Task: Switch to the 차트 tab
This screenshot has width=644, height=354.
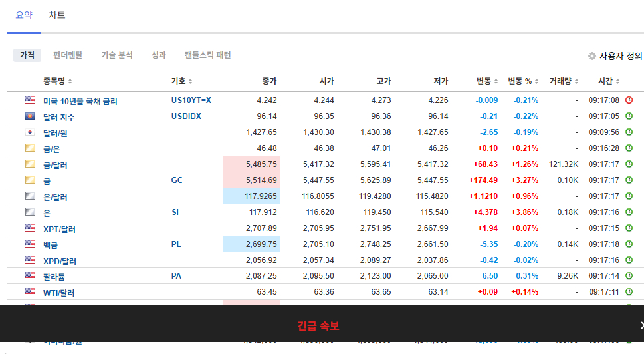Action: 57,15
